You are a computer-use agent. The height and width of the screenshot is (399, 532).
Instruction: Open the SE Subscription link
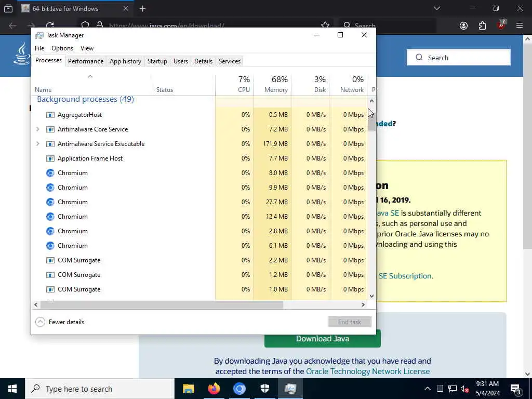pyautogui.click(x=405, y=276)
